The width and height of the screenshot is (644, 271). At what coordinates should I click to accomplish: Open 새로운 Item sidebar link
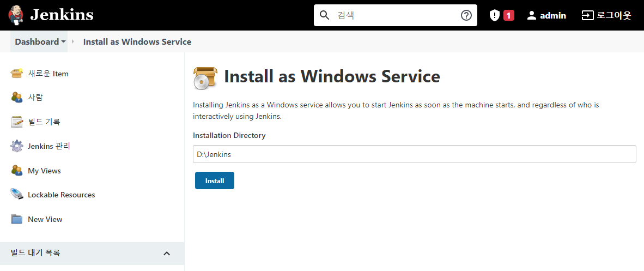(x=48, y=74)
